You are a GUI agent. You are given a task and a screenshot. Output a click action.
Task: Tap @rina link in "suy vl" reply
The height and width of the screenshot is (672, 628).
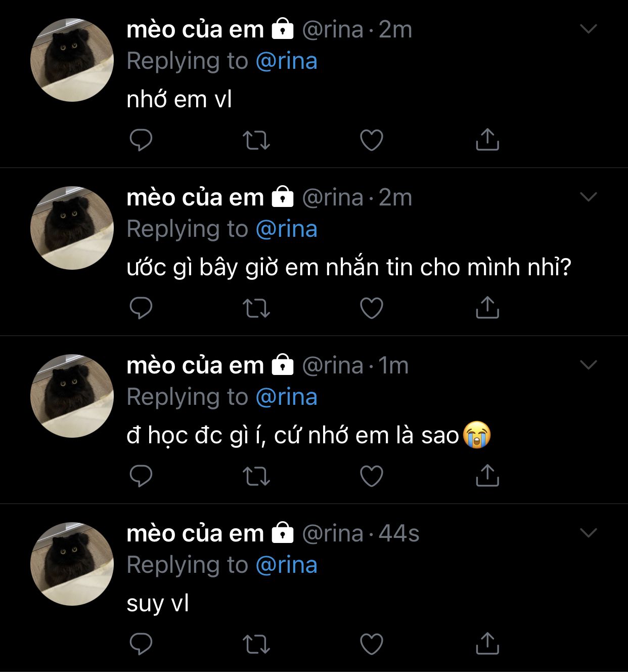pyautogui.click(x=286, y=565)
